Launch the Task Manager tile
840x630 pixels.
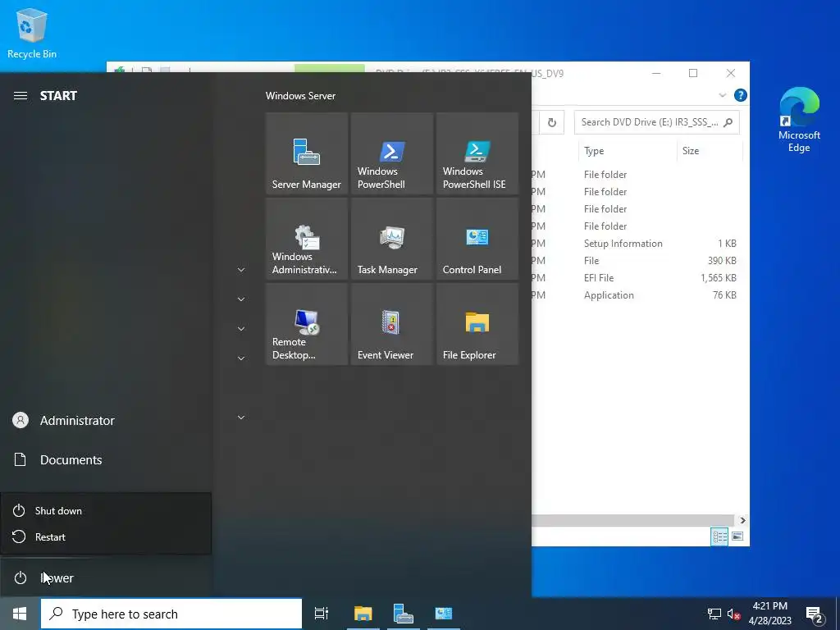tap(391, 239)
